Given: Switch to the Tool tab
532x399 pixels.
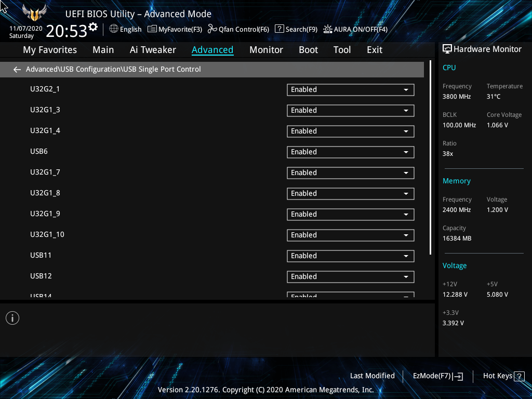Looking at the screenshot, I should (x=342, y=50).
